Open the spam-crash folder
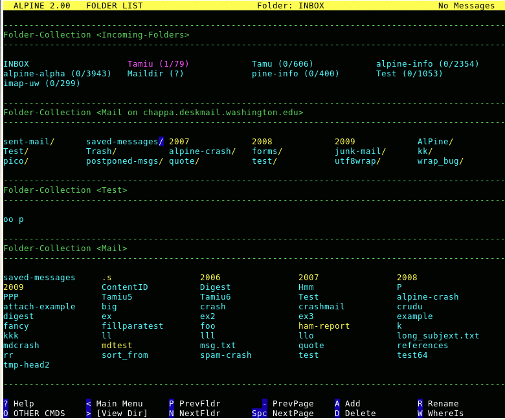Image resolution: width=505 pixels, height=420 pixels. 225,355
